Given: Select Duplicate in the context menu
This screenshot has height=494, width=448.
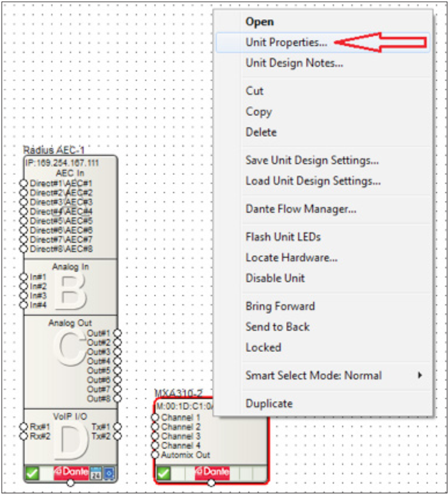Looking at the screenshot, I should (x=269, y=403).
